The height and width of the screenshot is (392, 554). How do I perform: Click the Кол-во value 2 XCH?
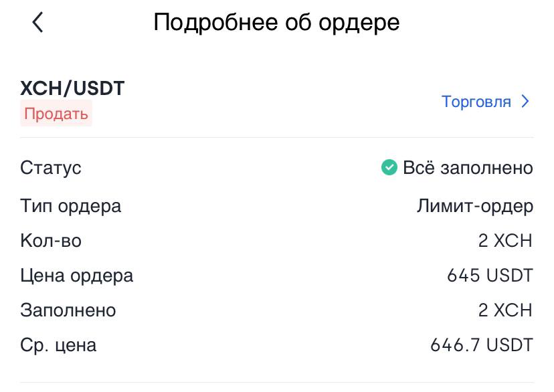click(x=505, y=241)
